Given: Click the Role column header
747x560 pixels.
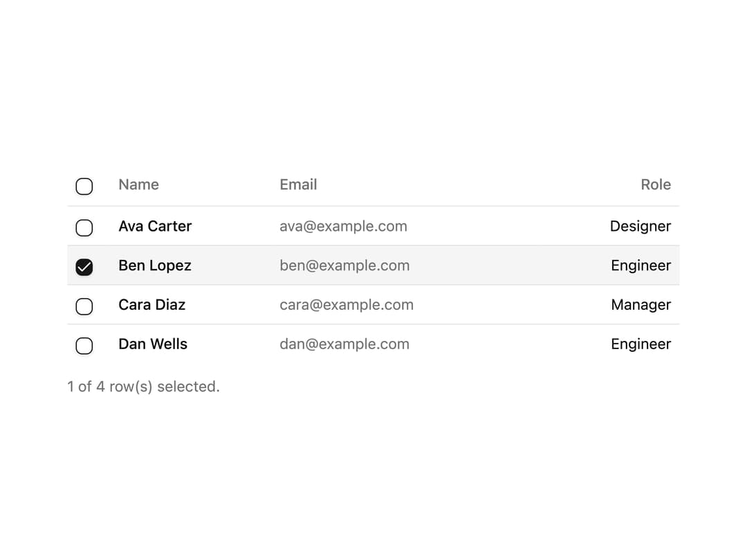Looking at the screenshot, I should click(656, 185).
